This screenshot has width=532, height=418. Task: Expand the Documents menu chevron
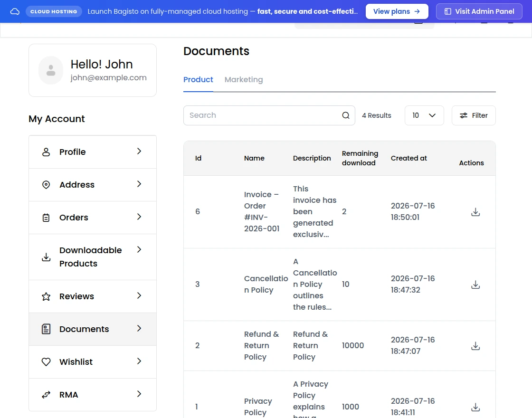coord(139,328)
